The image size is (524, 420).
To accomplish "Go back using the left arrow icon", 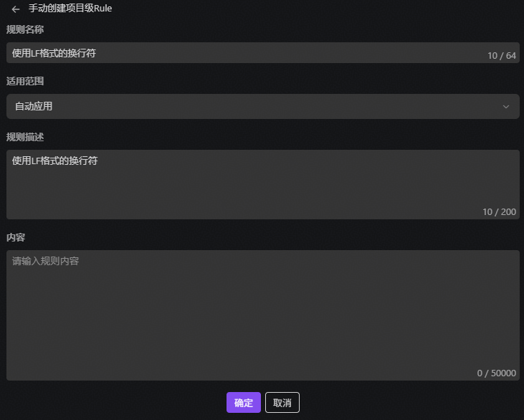I will click(15, 9).
